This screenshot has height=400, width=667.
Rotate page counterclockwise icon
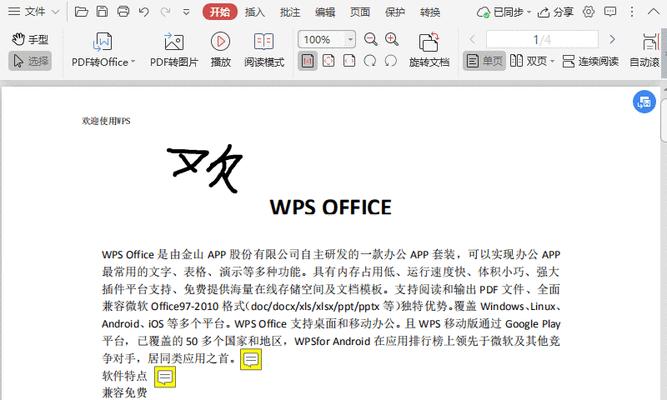(391, 61)
